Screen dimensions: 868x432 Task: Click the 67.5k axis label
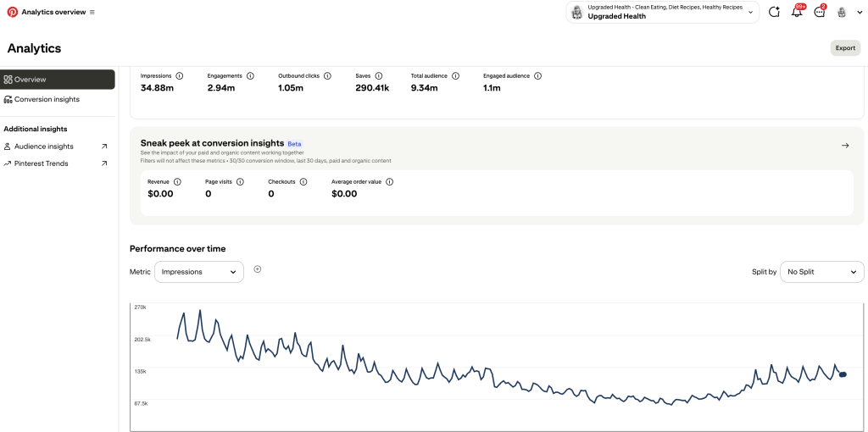click(x=142, y=403)
